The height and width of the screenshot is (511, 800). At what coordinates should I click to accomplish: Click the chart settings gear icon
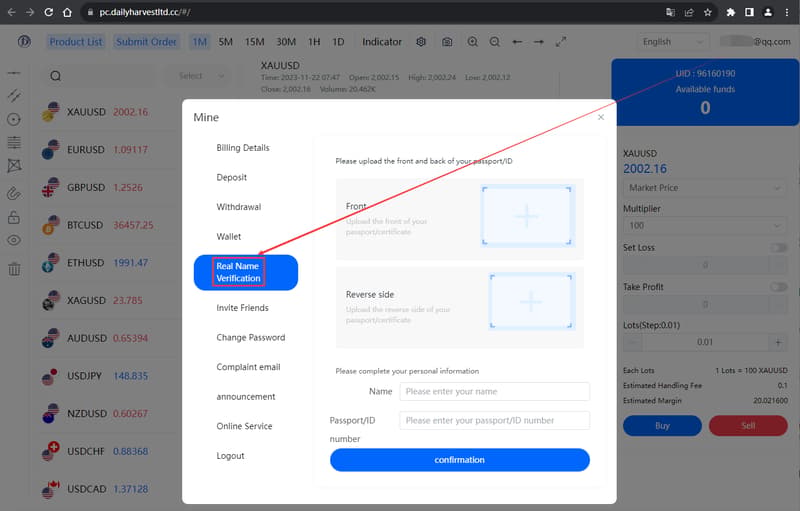pos(421,42)
